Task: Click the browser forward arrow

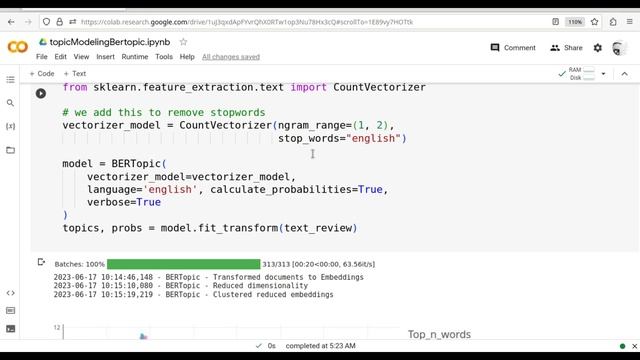Action: point(28,22)
